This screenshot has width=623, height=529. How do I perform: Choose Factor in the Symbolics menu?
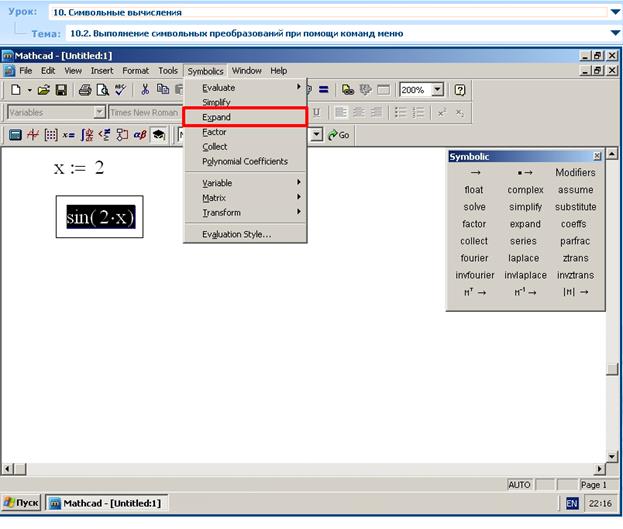click(245, 132)
